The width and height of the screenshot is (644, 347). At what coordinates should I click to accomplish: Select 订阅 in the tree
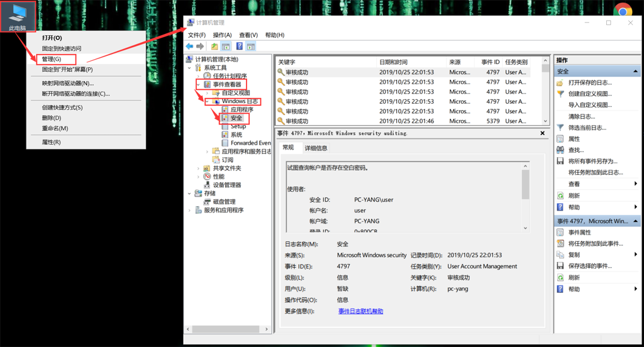[x=227, y=160]
